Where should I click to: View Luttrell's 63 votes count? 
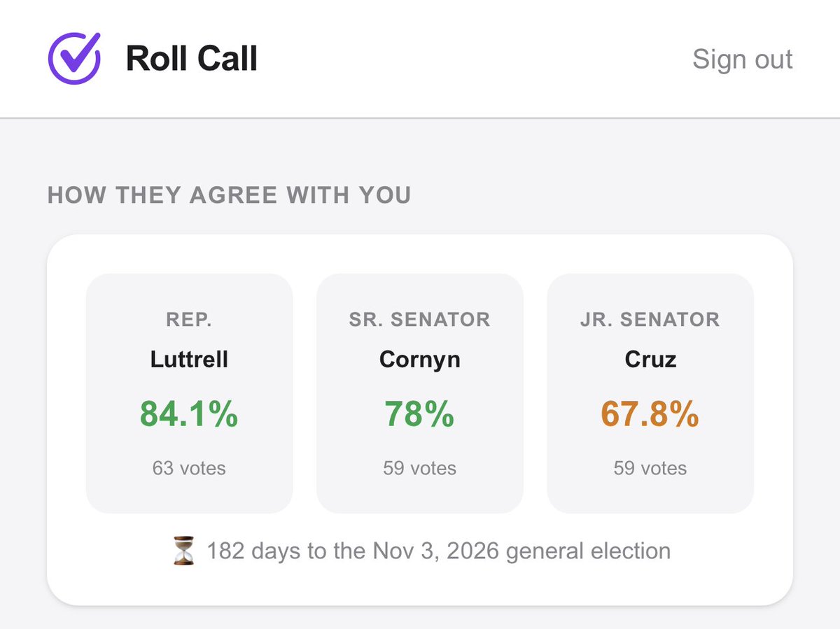tap(189, 468)
